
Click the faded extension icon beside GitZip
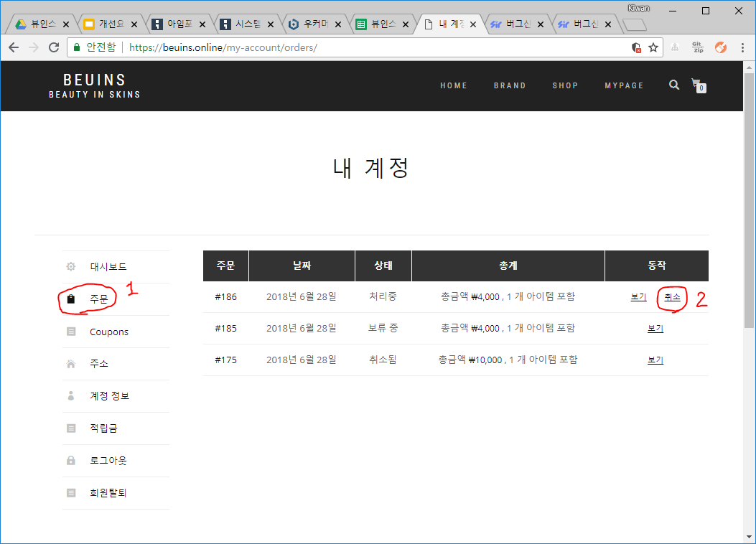675,47
